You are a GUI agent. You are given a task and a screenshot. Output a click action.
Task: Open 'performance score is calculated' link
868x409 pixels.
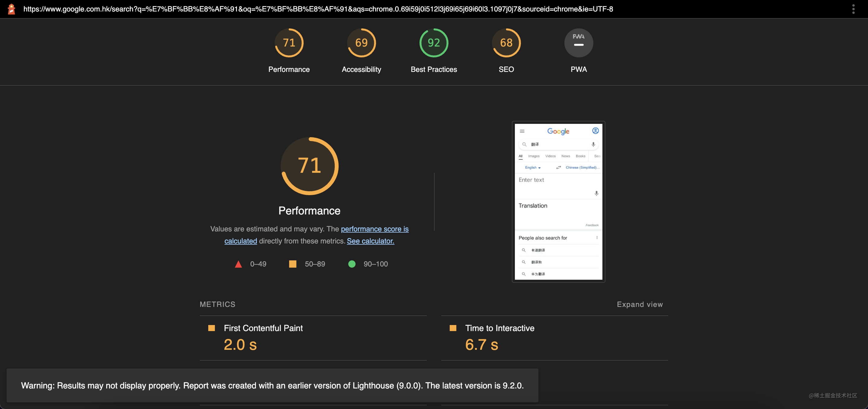tap(316, 235)
